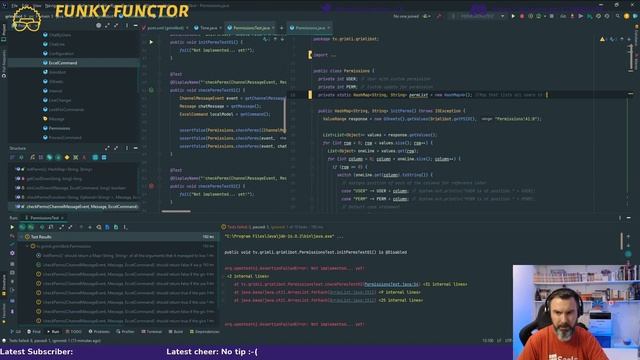Open the Problems tool window button
Screen dimensions: 640x360
tap(99, 331)
